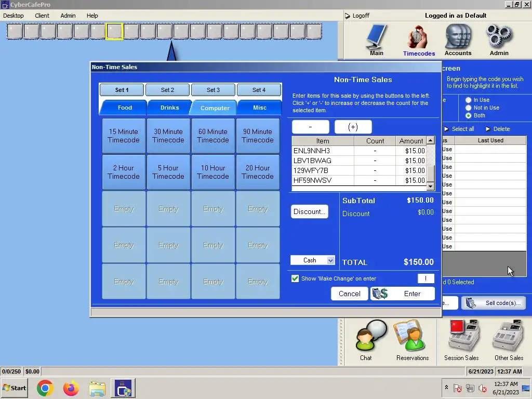
Task: Click the Delete arrow icon
Action: 488,129
